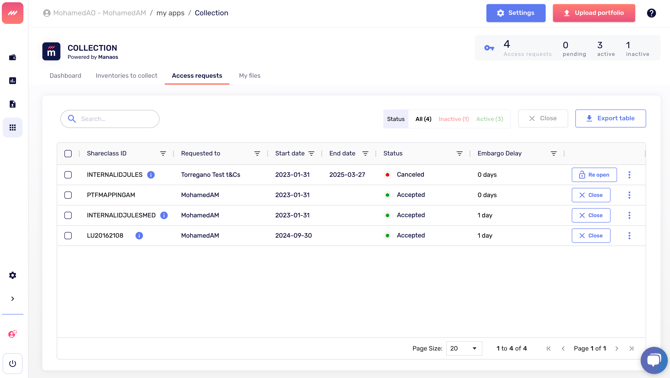The width and height of the screenshot is (670, 378).
Task: Check the LU20162108 row checkbox
Action: coord(68,235)
